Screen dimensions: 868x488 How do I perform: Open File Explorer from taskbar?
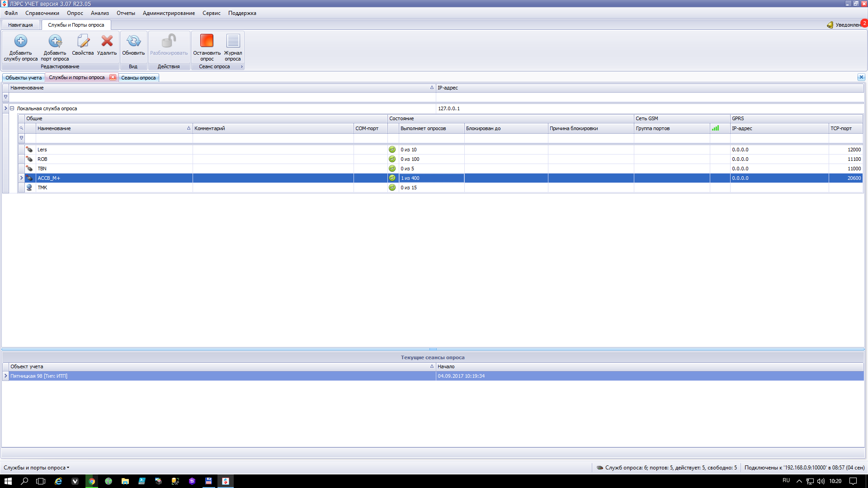125,481
